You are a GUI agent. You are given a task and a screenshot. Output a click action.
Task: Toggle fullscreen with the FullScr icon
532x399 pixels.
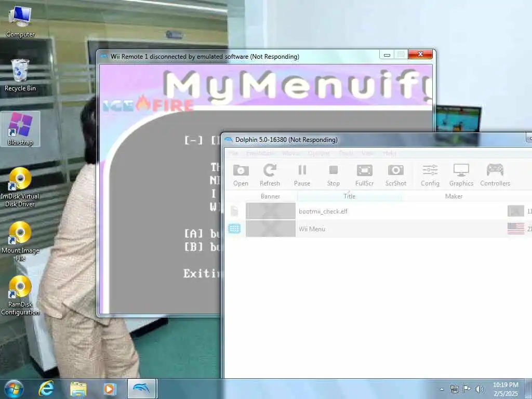[x=364, y=175]
